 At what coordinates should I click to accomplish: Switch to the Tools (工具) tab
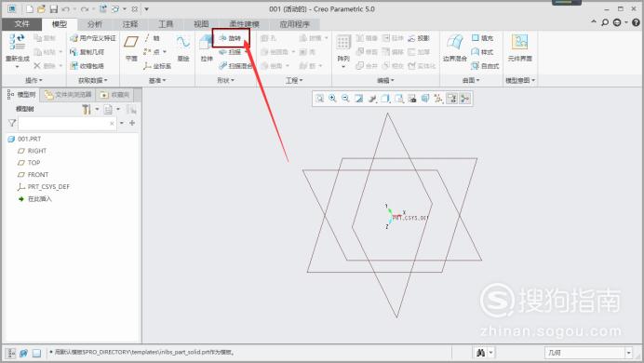click(x=166, y=24)
